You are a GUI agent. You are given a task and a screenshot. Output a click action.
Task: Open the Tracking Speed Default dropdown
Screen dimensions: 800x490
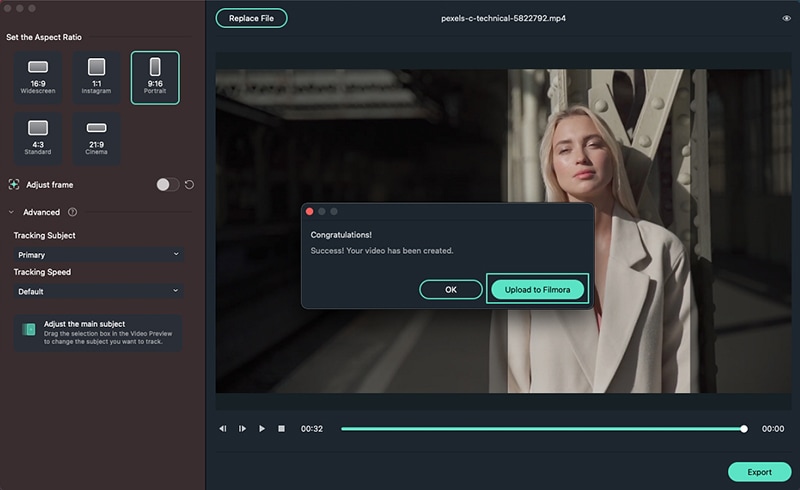[98, 291]
